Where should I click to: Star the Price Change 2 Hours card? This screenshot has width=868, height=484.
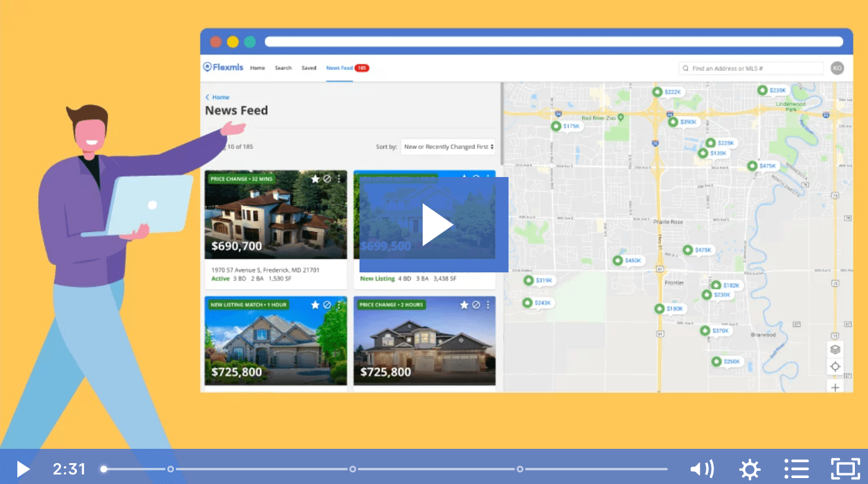464,305
